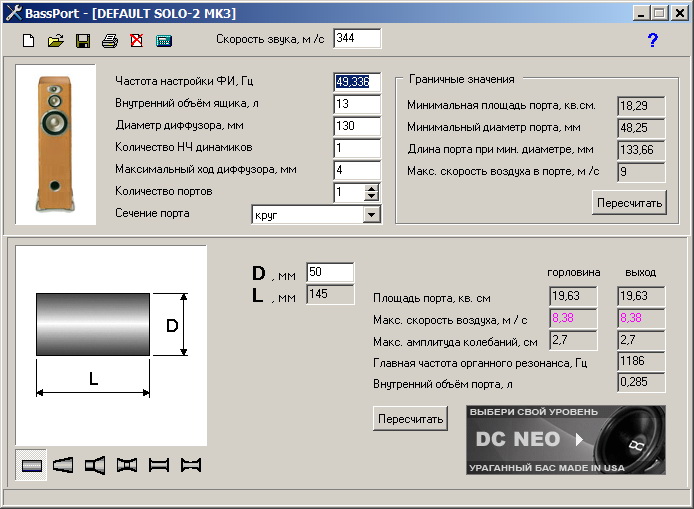Image resolution: width=694 pixels, height=509 pixels.
Task: Click the lower Пересчитать button near banner
Action: click(410, 419)
